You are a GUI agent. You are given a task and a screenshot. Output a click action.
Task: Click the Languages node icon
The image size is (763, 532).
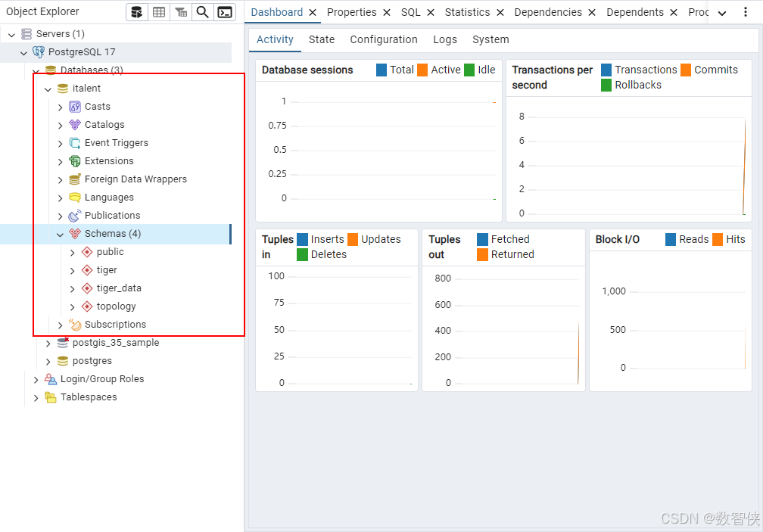(75, 198)
